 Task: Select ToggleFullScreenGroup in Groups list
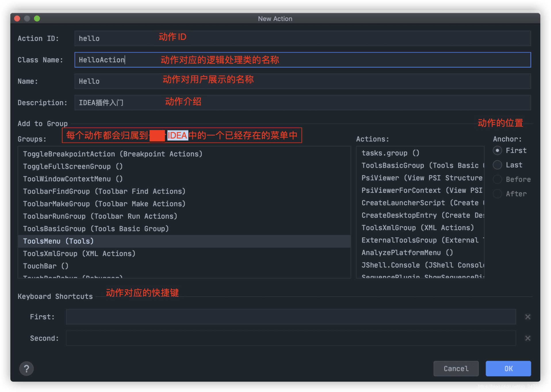[184, 166]
